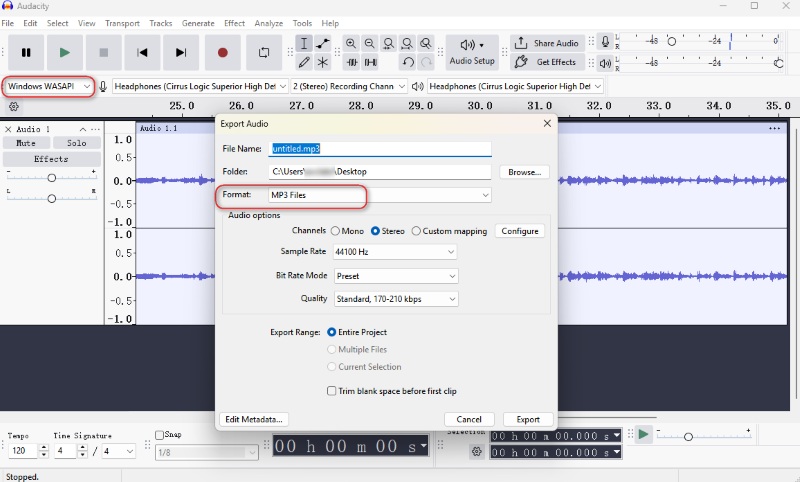
Task: Open the Tracks menu
Action: pos(161,23)
